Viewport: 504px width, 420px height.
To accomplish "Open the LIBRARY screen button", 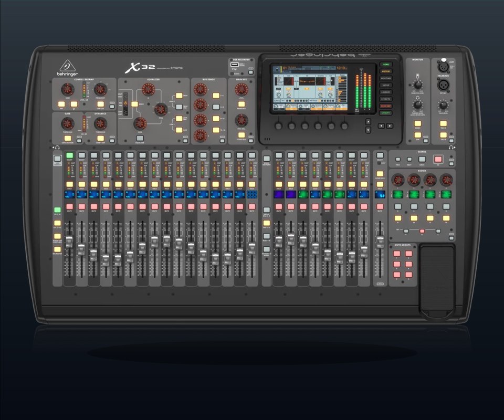I will click(386, 92).
